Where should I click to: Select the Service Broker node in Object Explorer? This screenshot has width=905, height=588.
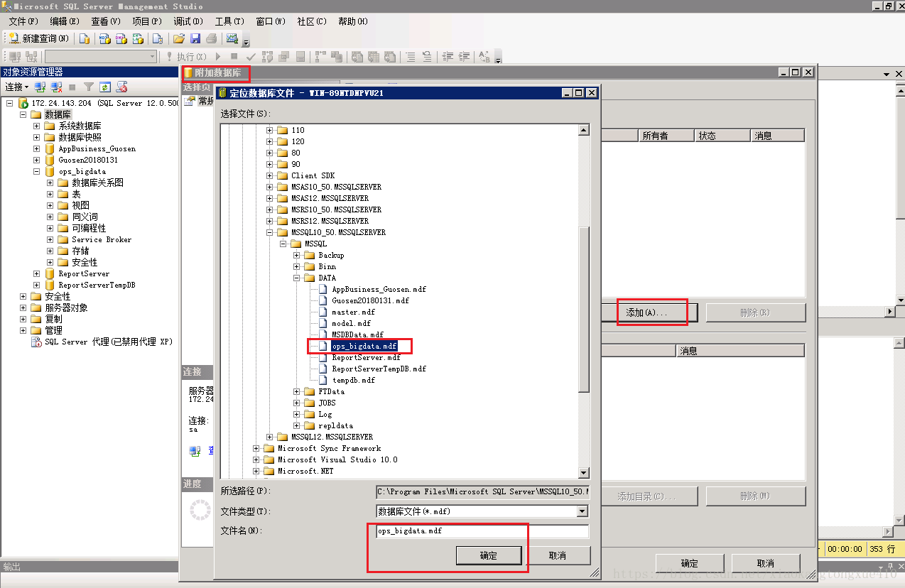101,239
